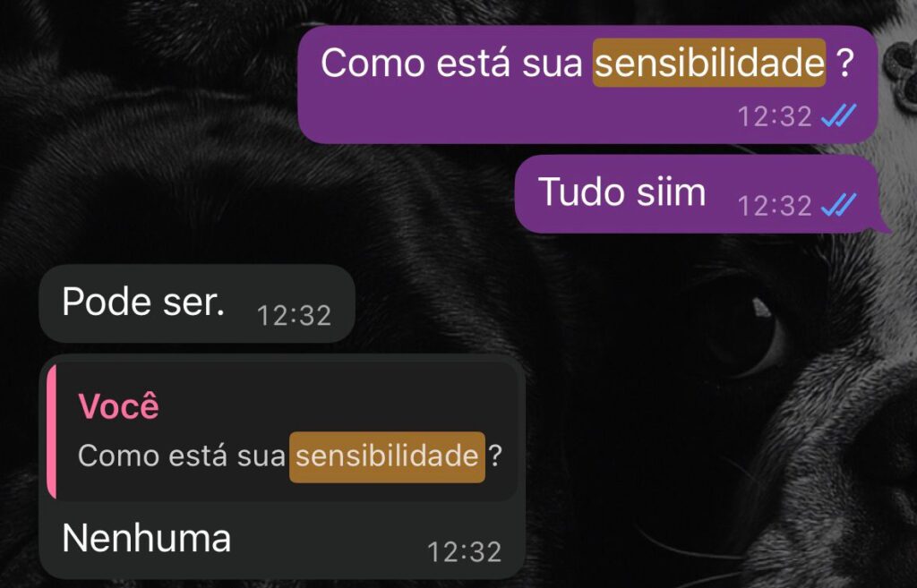Tap the Nenhuma reply text
This screenshot has height=588, width=917.
(146, 538)
